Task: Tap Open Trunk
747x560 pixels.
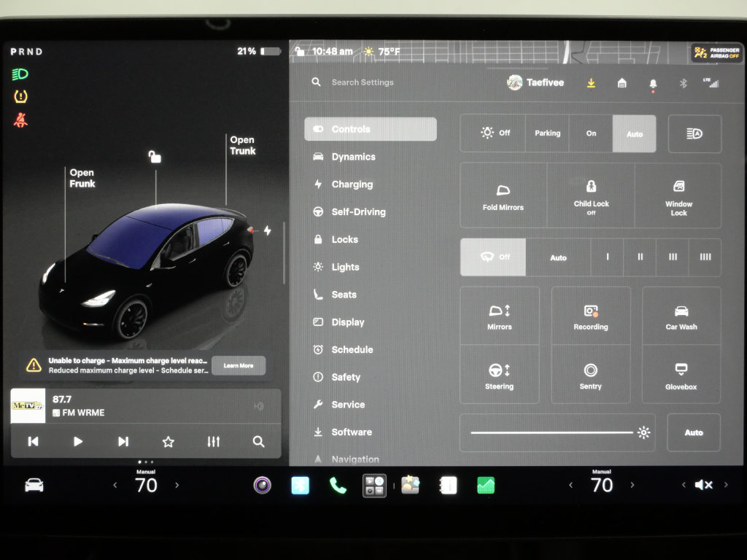Action: (242, 145)
